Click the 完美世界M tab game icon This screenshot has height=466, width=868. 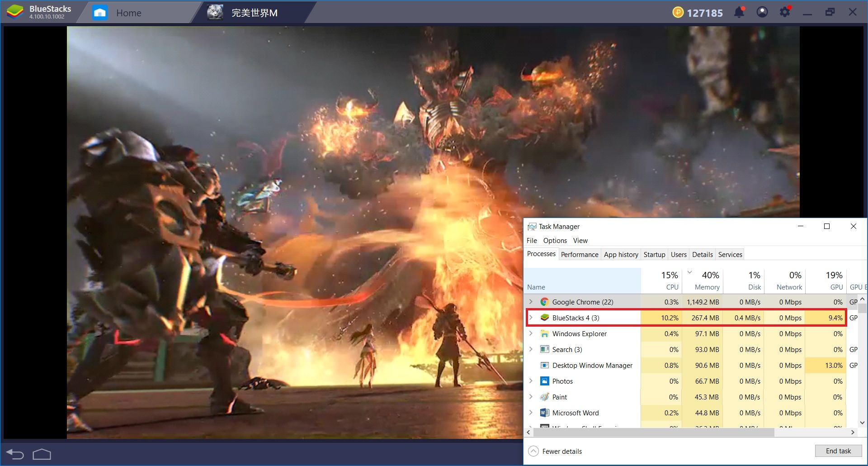215,12
